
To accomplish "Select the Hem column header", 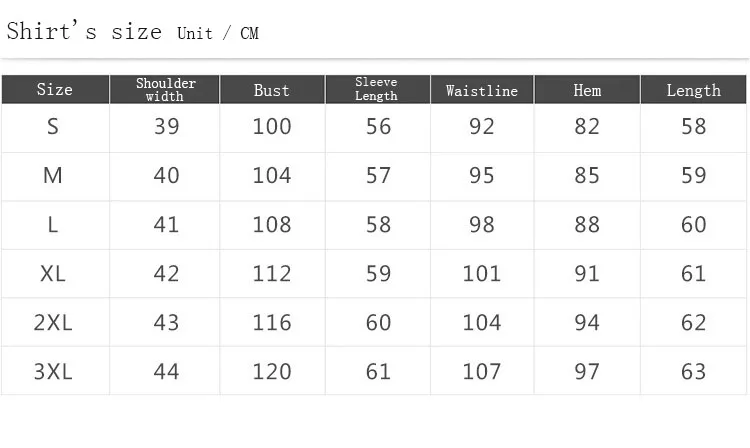I will coord(587,89).
